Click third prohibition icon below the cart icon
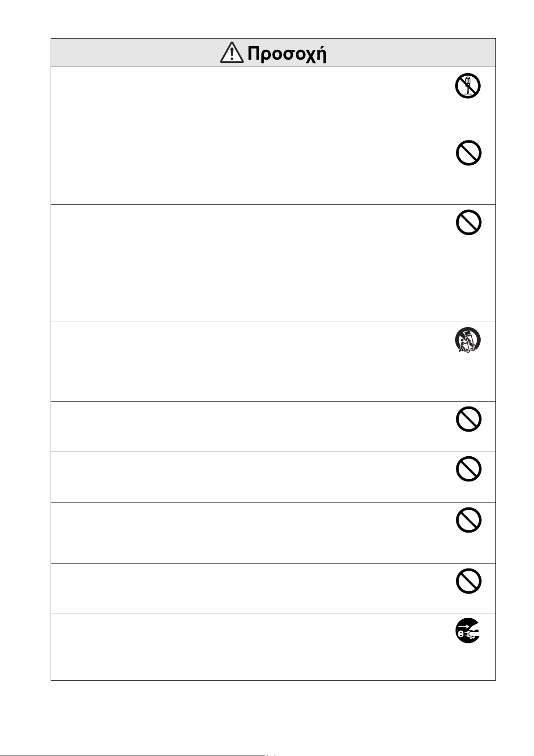Image resolution: width=534 pixels, height=756 pixels. pyautogui.click(x=469, y=520)
